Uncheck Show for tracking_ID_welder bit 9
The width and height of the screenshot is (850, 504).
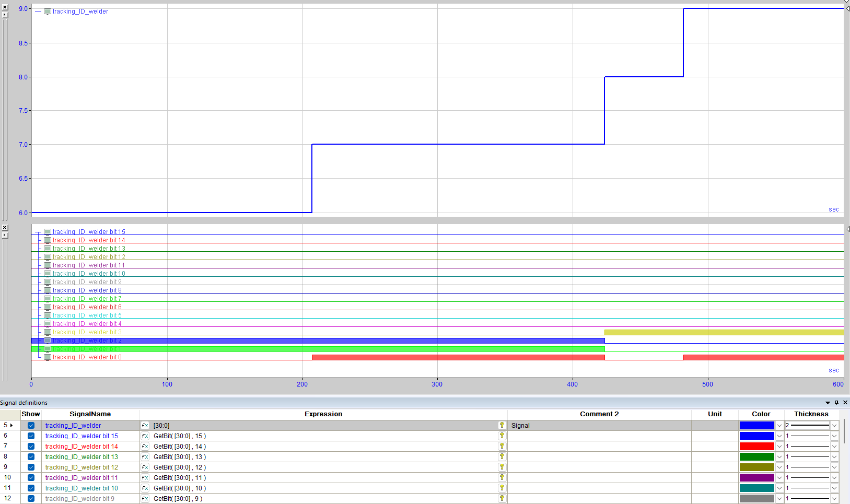point(31,499)
